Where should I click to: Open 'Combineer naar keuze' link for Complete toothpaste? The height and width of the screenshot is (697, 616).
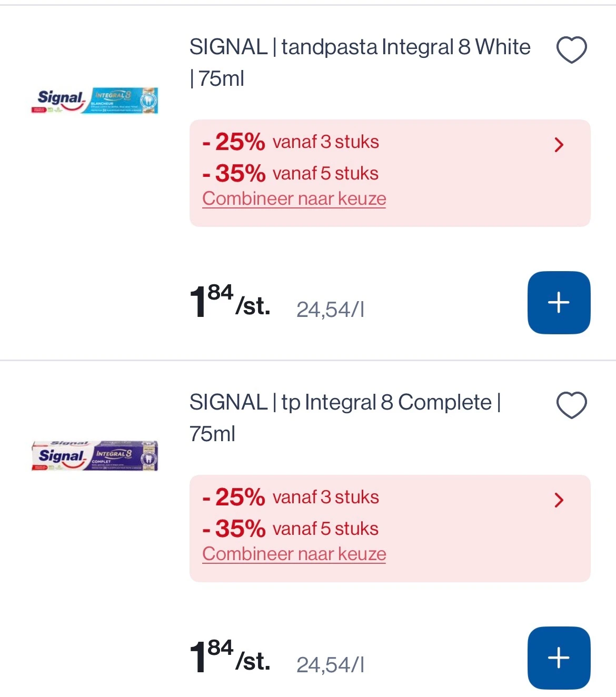(294, 554)
